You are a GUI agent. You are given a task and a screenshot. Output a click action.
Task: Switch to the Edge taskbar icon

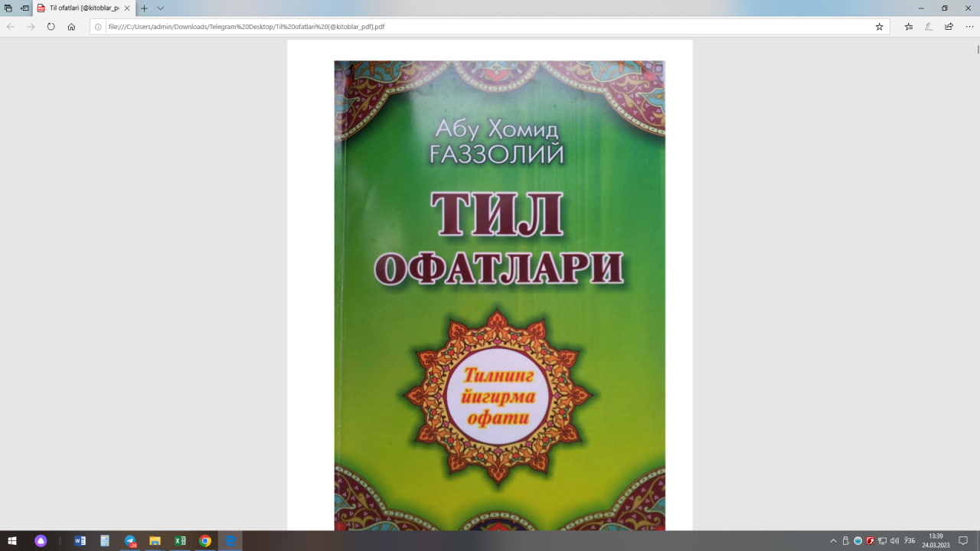click(230, 540)
